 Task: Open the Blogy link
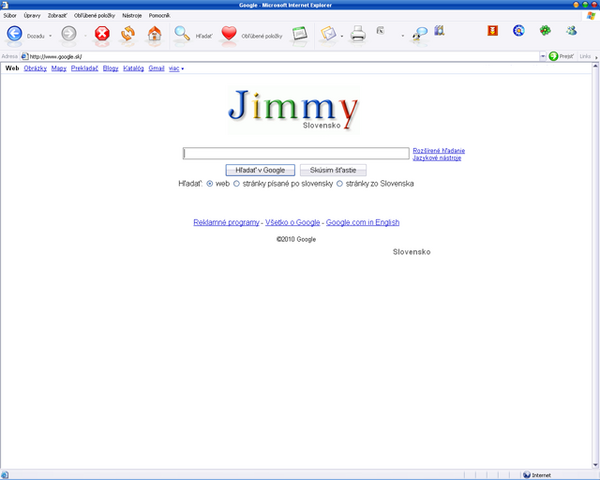[111, 69]
